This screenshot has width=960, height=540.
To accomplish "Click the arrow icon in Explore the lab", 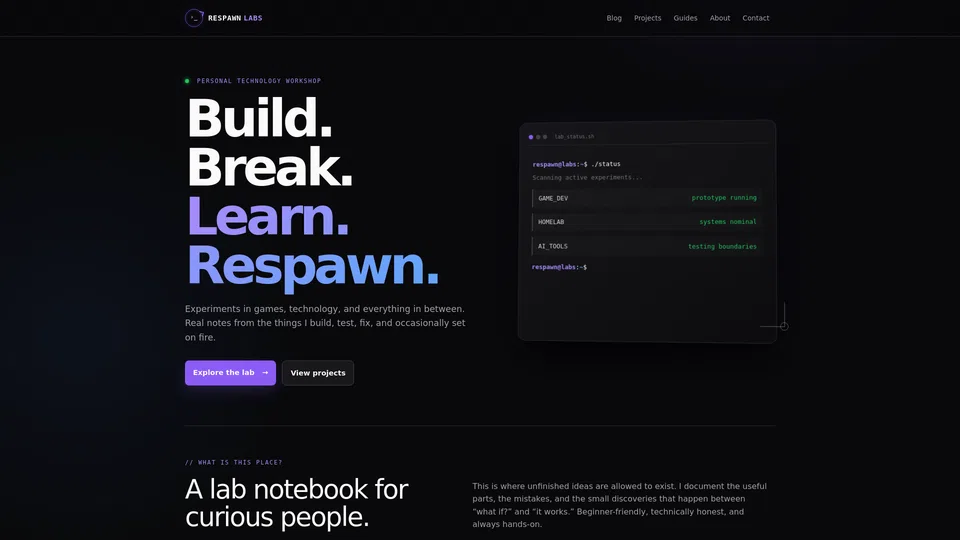I will [265, 372].
